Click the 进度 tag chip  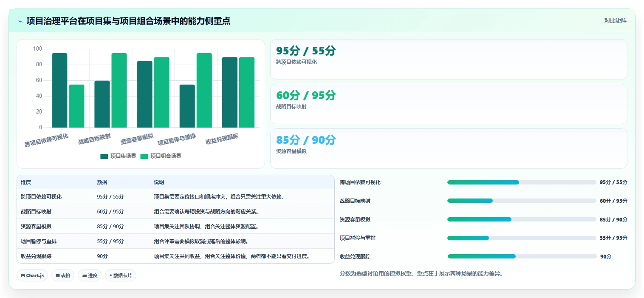pos(90,275)
